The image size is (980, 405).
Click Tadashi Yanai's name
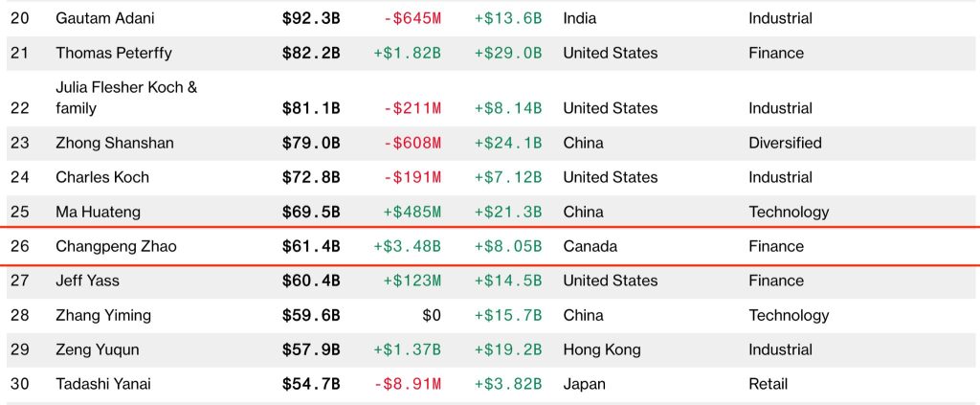103,384
